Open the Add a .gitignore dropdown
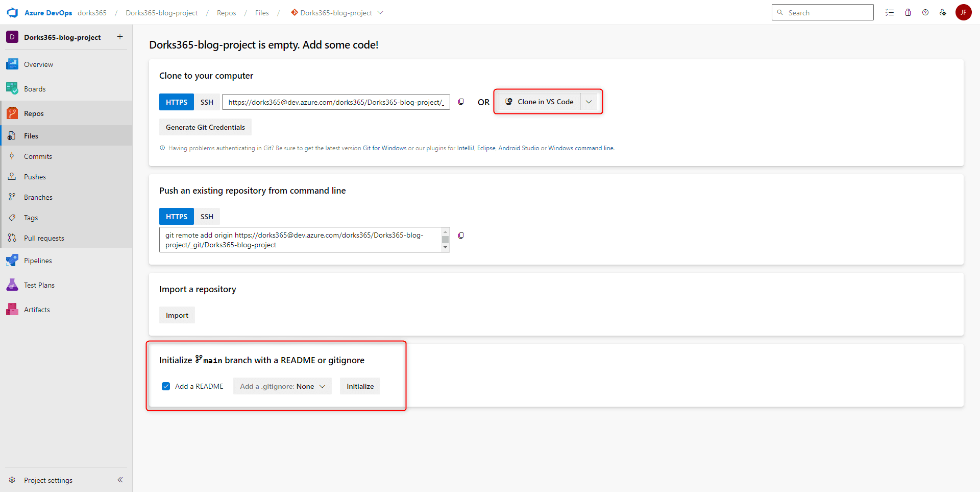 pos(282,386)
